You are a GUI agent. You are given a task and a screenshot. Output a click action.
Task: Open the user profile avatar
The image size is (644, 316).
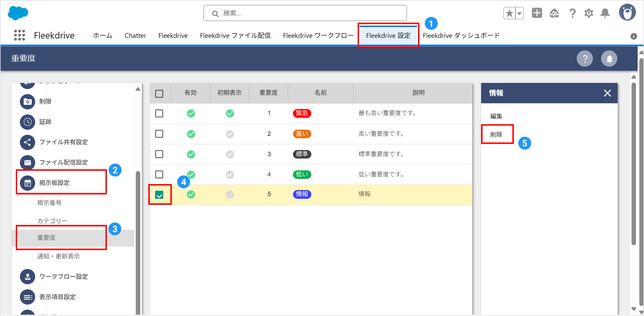pyautogui.click(x=627, y=12)
